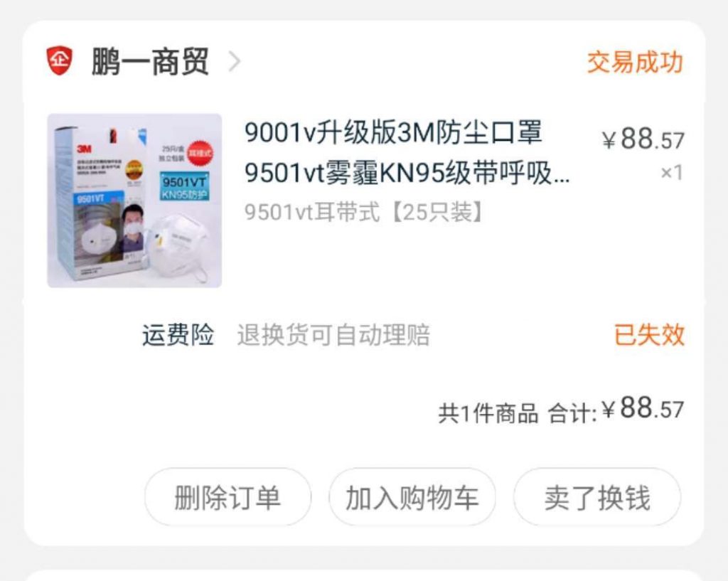
Task: Click 退换货可自动理赔 description
Action: (x=333, y=335)
